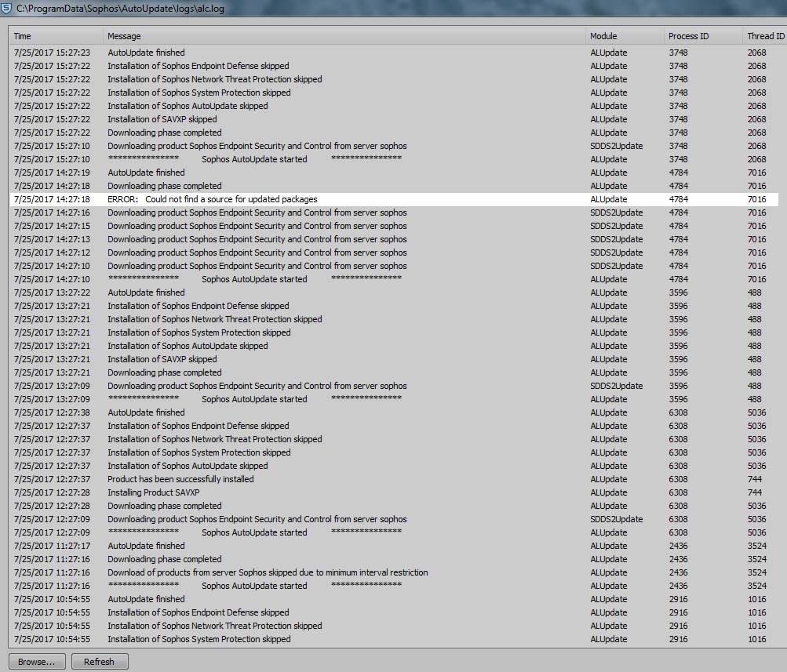This screenshot has height=672, width=787.
Task: Select the AutoUpdate finished row at 15:27:23
Action: tap(394, 53)
